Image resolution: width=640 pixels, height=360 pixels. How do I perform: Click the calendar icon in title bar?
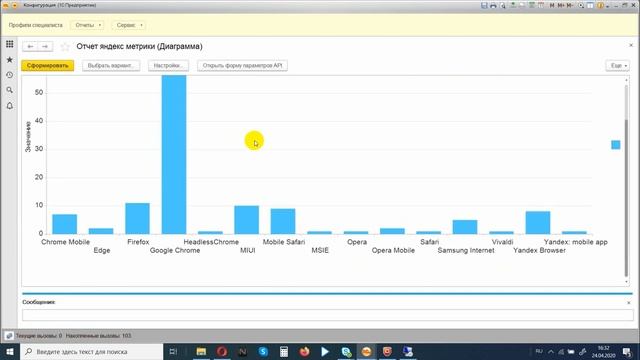pos(540,5)
